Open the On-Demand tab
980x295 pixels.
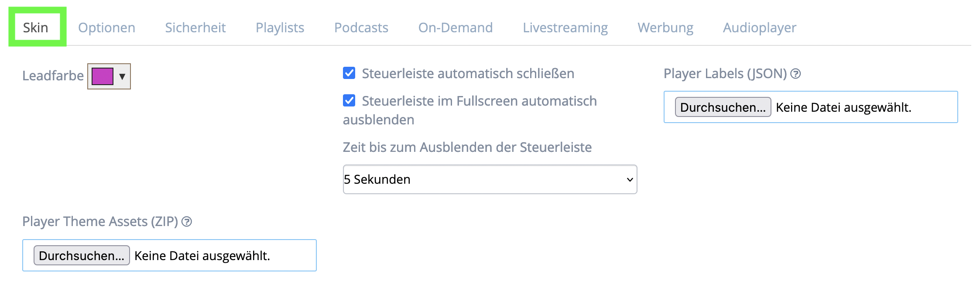[456, 27]
